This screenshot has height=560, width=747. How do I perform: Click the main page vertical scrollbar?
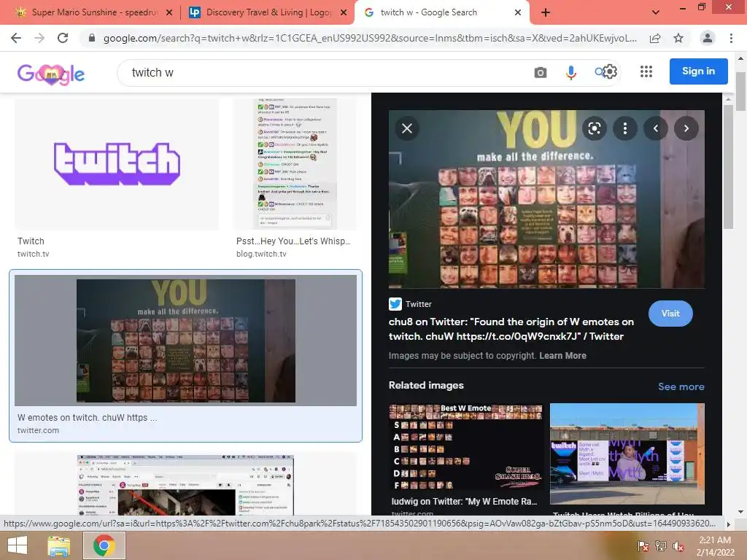(x=741, y=91)
